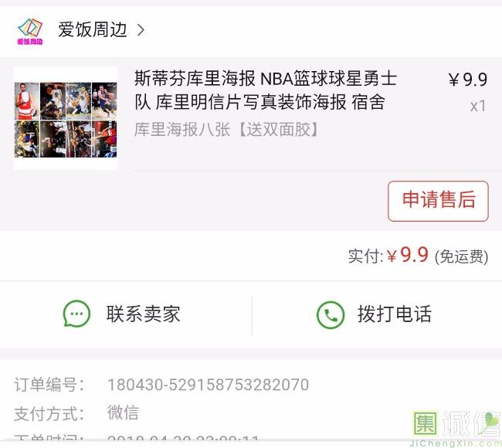Tap the green chat bubble icon
502x448 pixels.
click(x=76, y=313)
